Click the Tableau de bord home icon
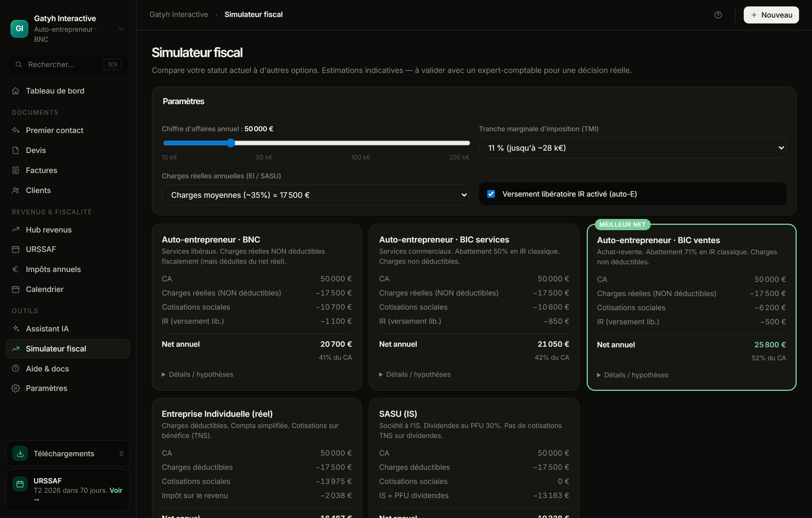The height and width of the screenshot is (518, 812). coord(16,91)
